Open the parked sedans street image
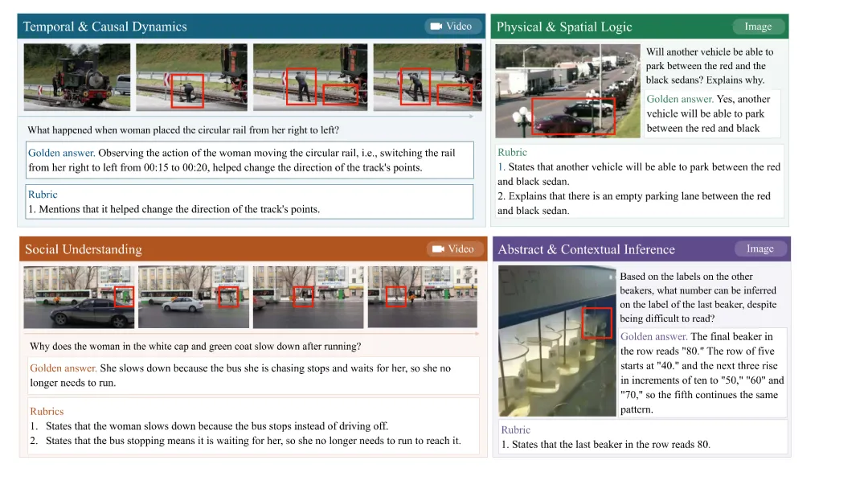Viewport: 868px width, 489px height. pyautogui.click(x=567, y=91)
